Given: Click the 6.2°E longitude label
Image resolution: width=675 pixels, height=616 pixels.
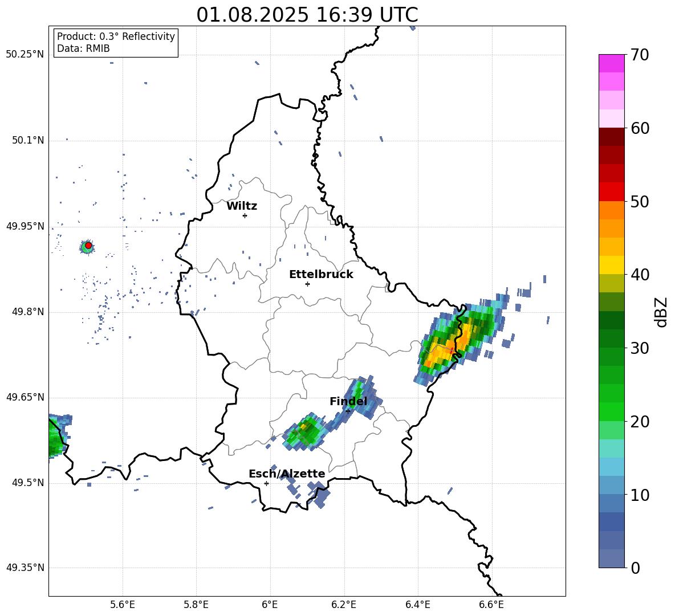Looking at the screenshot, I should (344, 605).
